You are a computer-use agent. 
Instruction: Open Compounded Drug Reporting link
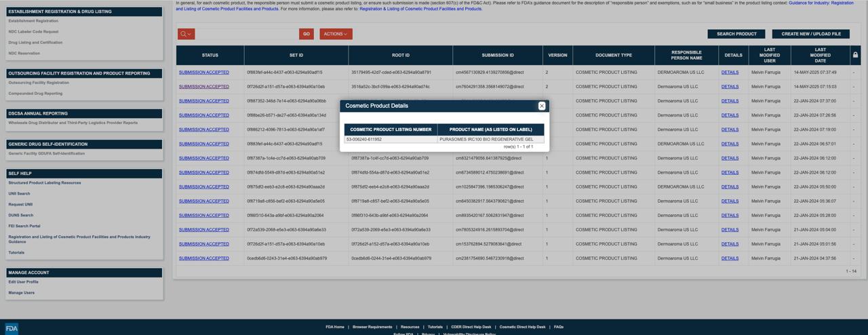tap(35, 94)
